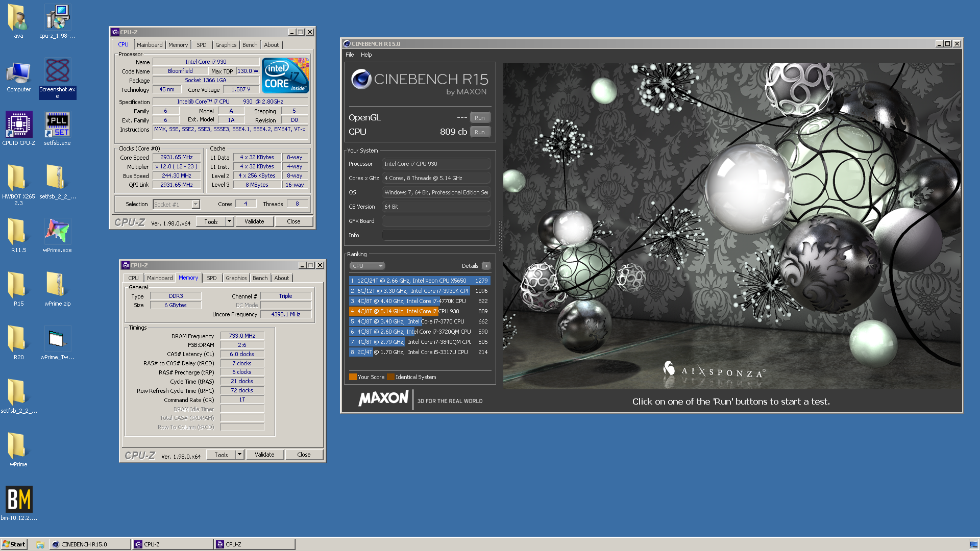
Task: Open the Help menu in Cinebench
Action: [366, 55]
